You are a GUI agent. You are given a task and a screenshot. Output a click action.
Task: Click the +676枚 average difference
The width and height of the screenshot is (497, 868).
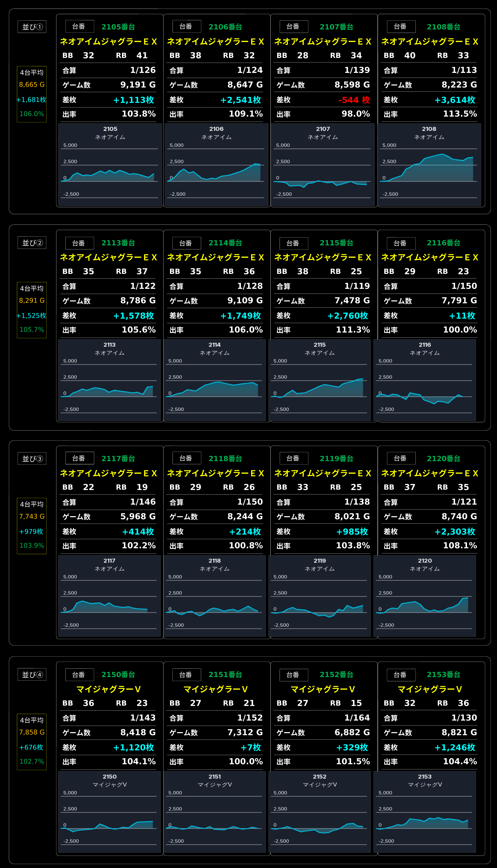[31, 748]
